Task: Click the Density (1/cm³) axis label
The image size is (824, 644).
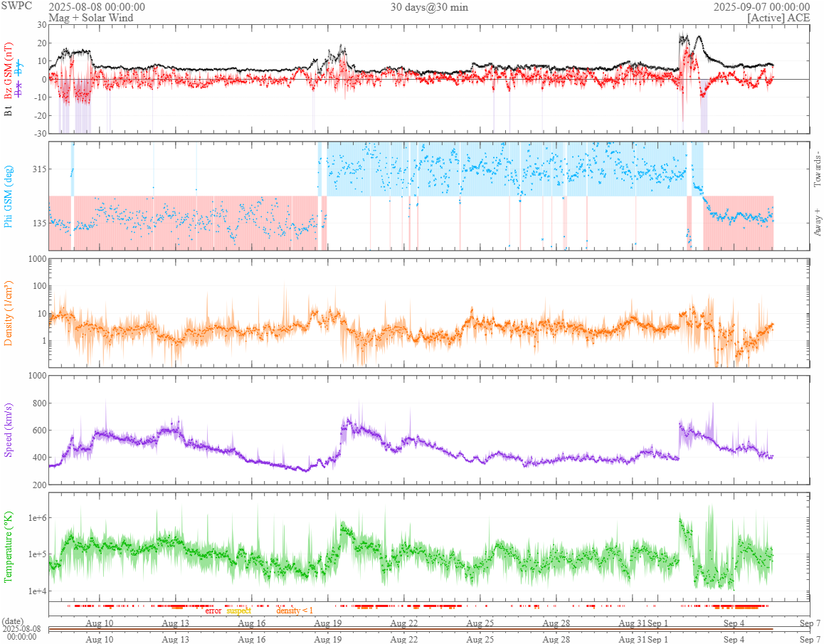Action: tap(8, 313)
